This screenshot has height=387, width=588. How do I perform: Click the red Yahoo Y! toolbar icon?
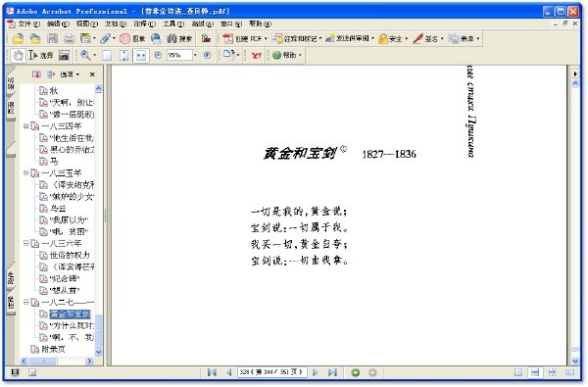click(256, 56)
